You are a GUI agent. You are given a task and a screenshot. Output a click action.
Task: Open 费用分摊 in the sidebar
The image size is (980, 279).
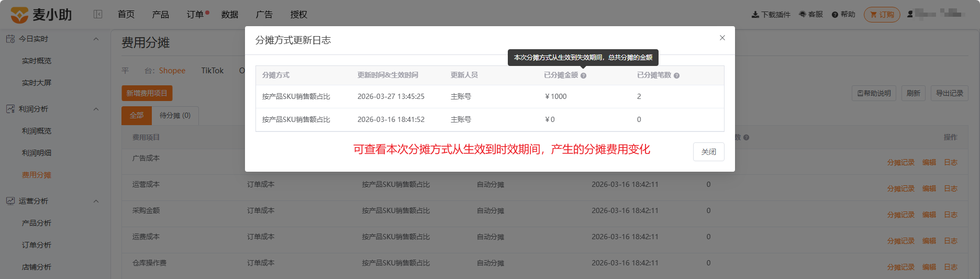coord(37,175)
